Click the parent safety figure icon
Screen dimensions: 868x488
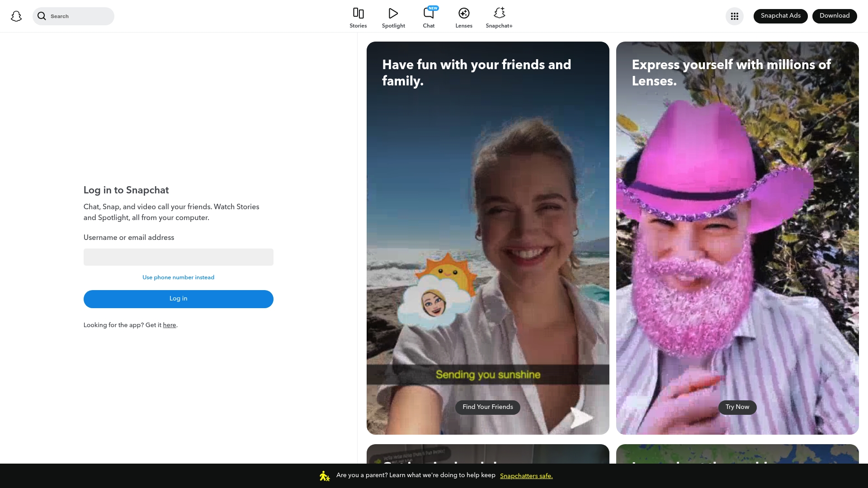(x=324, y=475)
